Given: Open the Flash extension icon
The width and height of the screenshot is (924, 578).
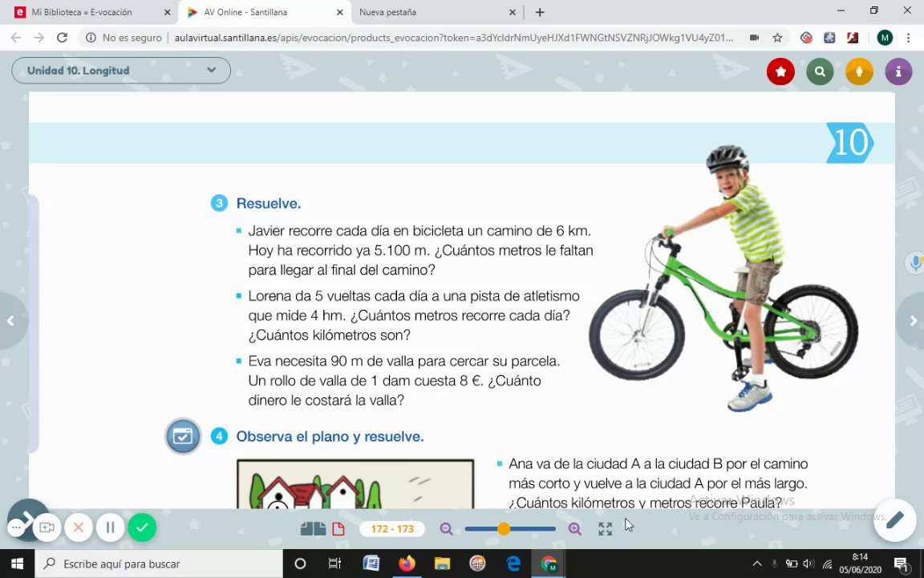Looking at the screenshot, I should (x=852, y=38).
